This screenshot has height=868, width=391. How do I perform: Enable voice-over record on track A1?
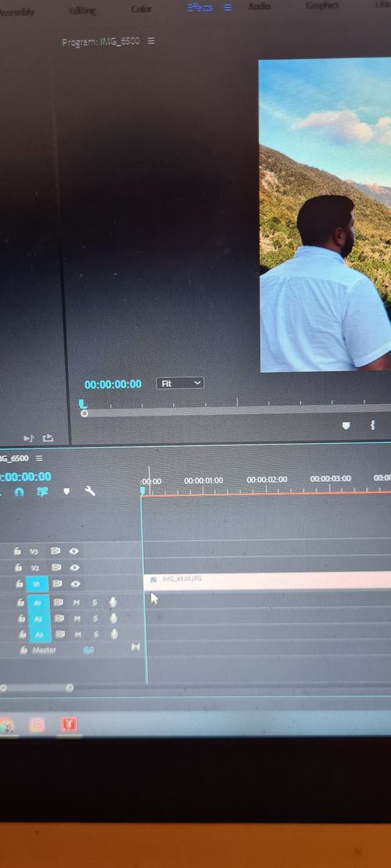113,602
